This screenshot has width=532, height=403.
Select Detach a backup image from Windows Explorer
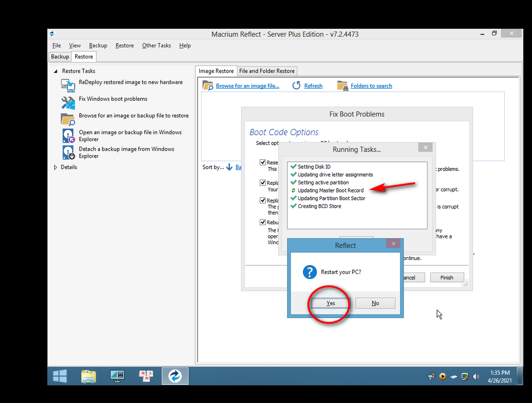(127, 153)
